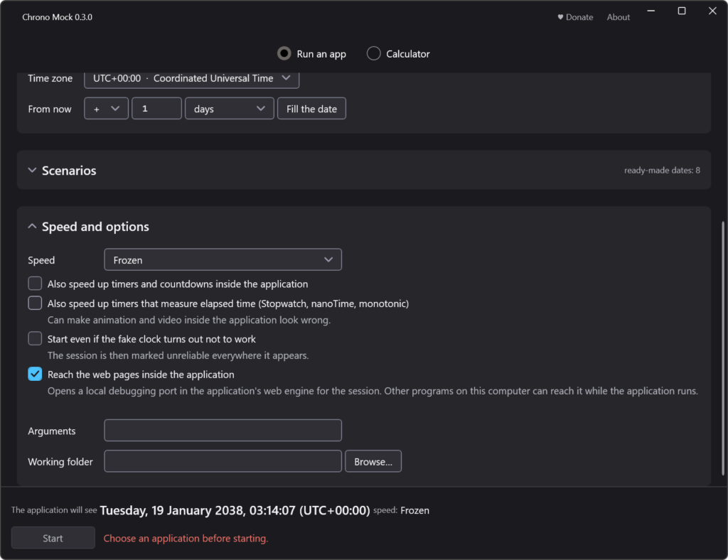Click the Start button
The width and height of the screenshot is (728, 560).
(x=53, y=538)
